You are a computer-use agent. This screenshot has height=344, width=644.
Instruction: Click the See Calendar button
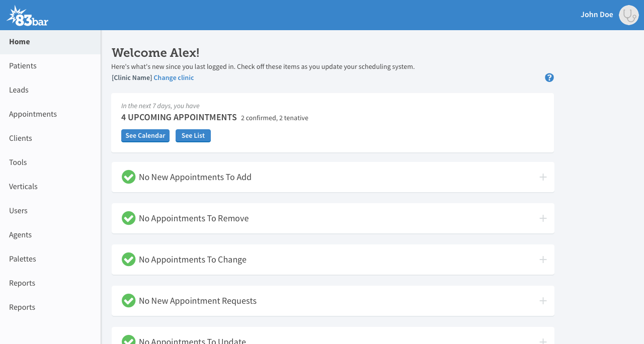145,136
